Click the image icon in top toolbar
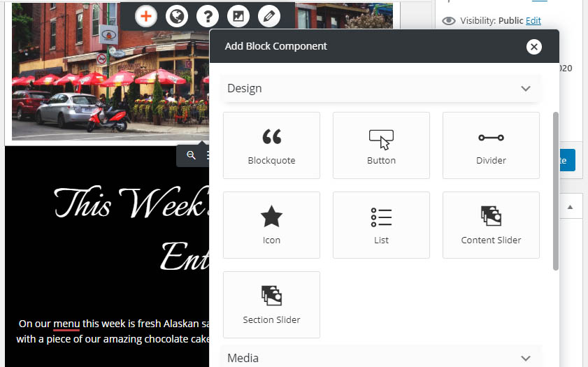 tap(238, 16)
